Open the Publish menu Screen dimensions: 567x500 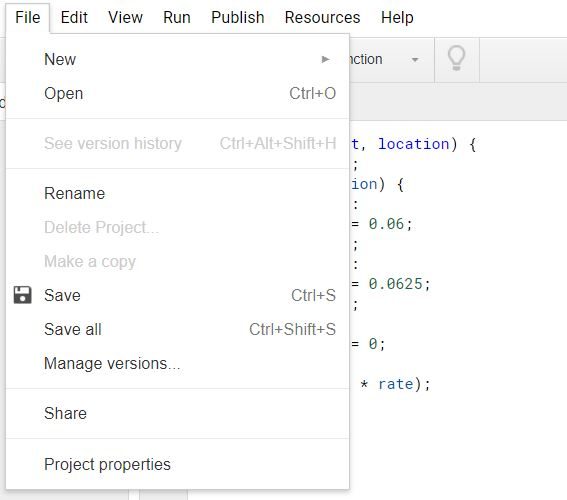pos(238,17)
